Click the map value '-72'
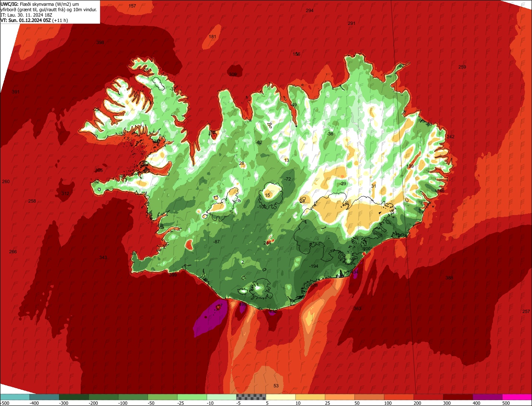This screenshot has height=406, width=532. [288, 179]
